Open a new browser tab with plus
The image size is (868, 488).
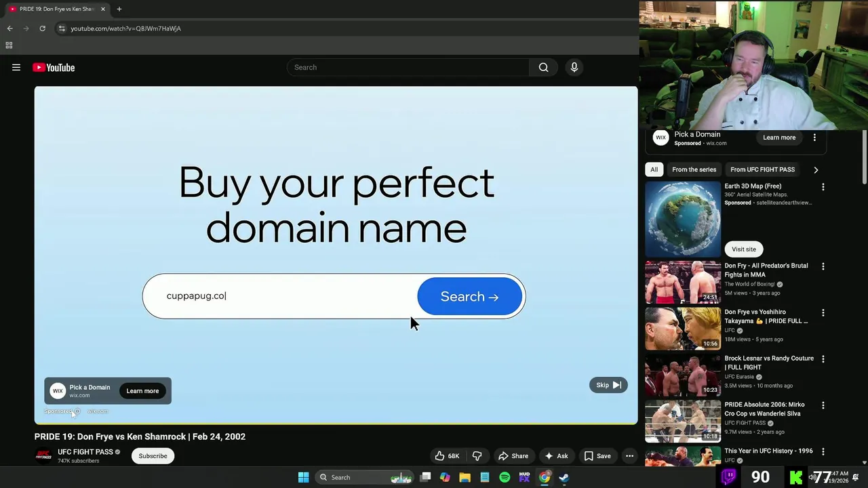click(x=119, y=9)
